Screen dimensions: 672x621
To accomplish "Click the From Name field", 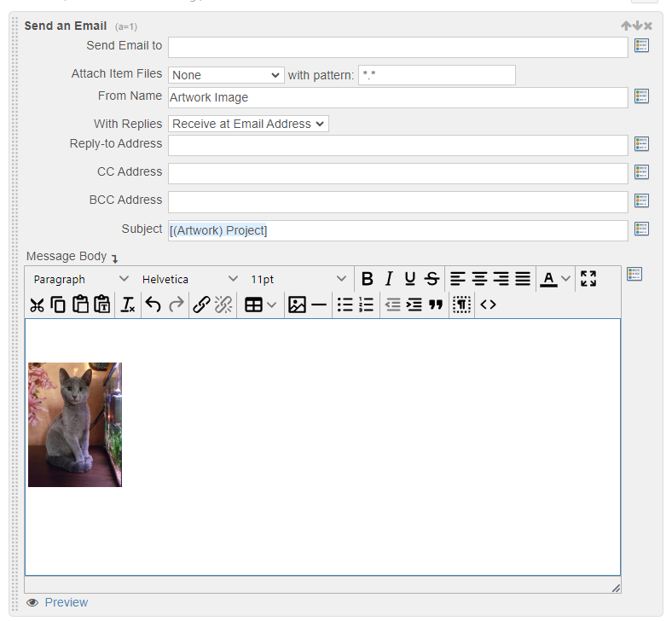I will point(397,98).
